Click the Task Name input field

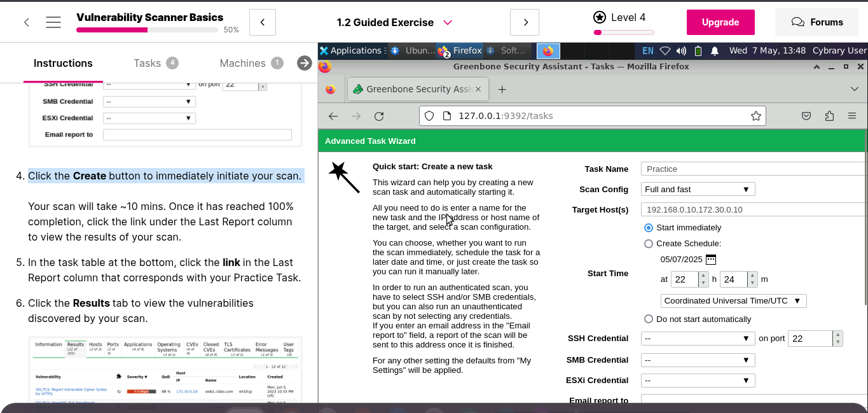[754, 169]
